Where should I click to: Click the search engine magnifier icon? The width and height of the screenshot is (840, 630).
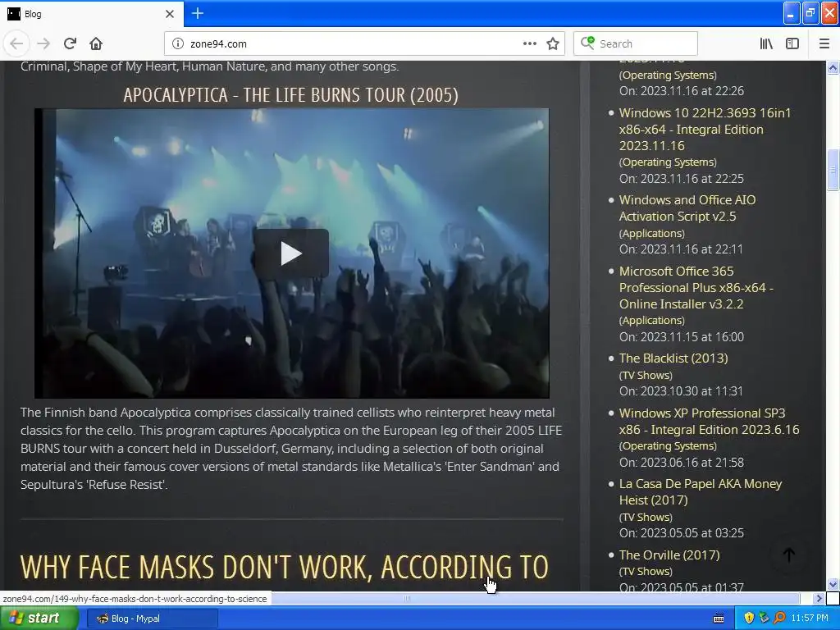pos(587,43)
